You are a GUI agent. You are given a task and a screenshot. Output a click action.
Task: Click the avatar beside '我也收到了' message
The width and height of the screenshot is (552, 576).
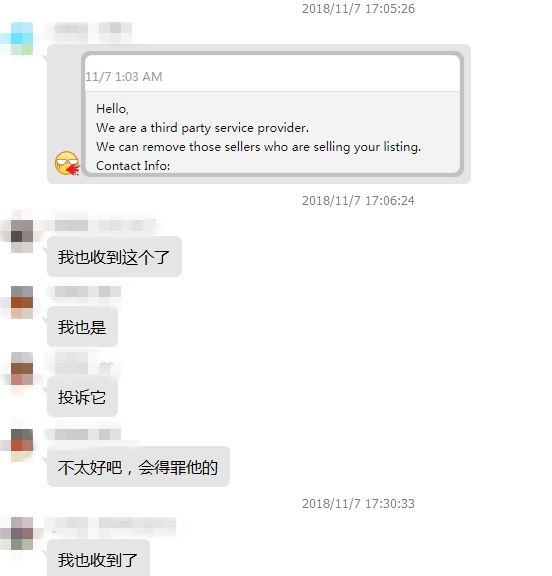[x=22, y=533]
